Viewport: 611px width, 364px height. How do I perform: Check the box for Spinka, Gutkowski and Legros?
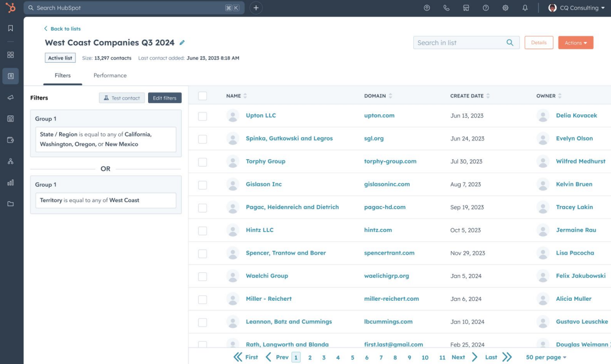click(202, 139)
